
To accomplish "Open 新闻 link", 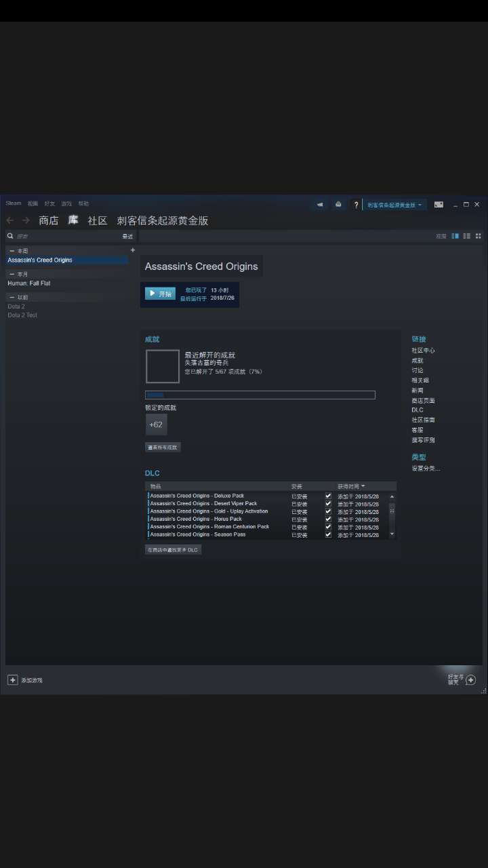I will coord(417,390).
